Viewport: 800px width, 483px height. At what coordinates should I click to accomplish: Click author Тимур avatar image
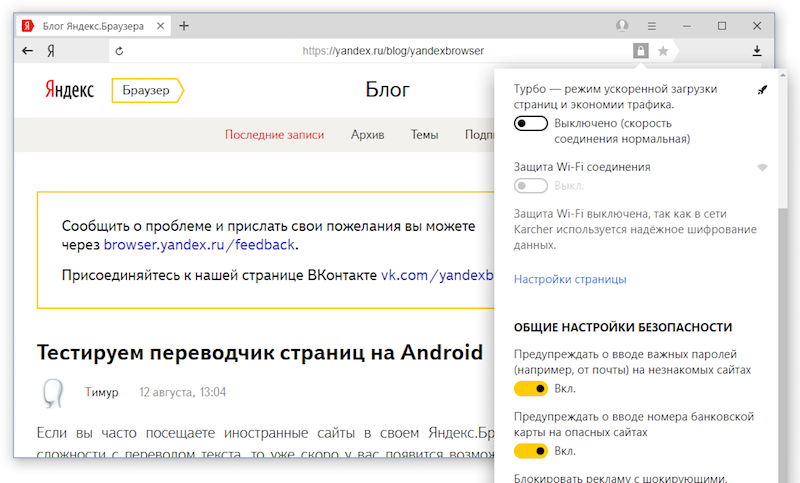point(53,393)
